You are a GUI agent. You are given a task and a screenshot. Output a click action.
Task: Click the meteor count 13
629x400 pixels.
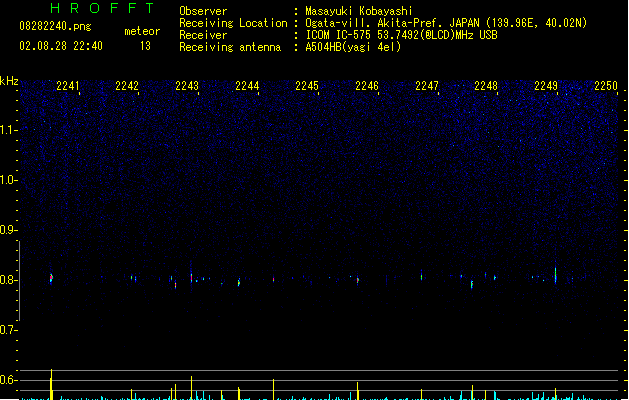[x=145, y=46]
